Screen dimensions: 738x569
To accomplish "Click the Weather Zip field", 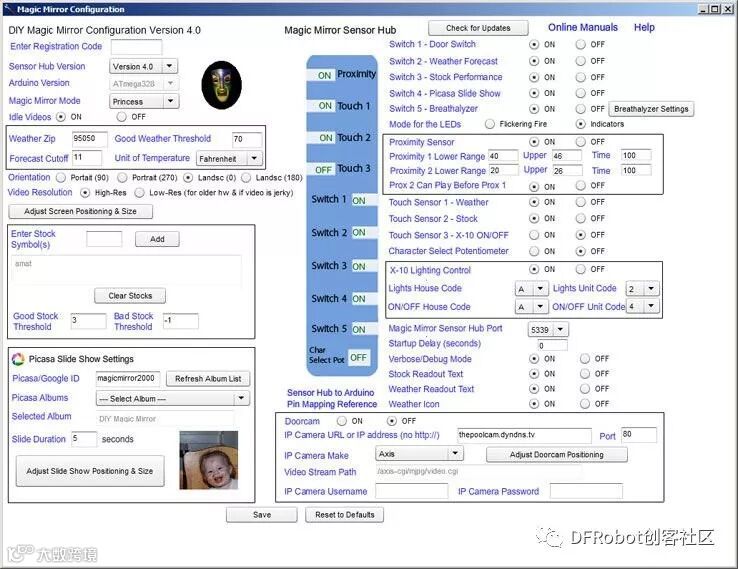I will [x=89, y=139].
